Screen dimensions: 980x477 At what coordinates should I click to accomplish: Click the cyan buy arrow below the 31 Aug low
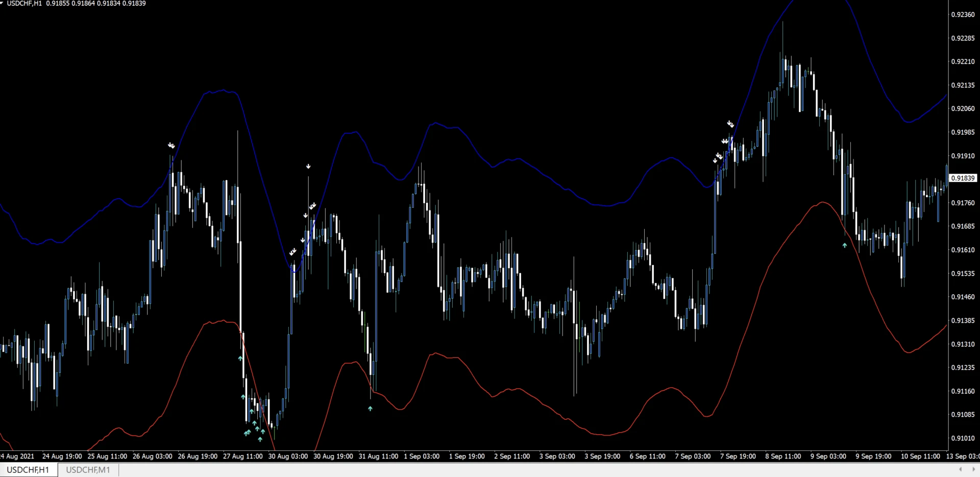[x=370, y=409]
